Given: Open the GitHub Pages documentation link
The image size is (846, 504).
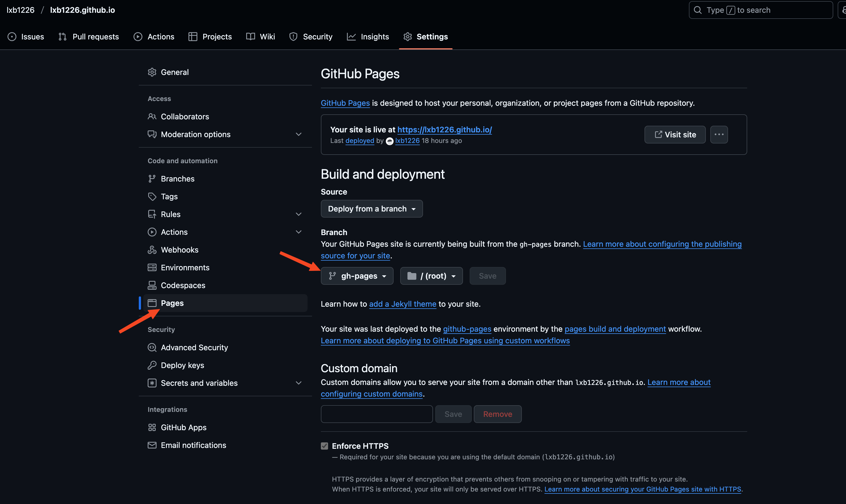Looking at the screenshot, I should point(345,103).
